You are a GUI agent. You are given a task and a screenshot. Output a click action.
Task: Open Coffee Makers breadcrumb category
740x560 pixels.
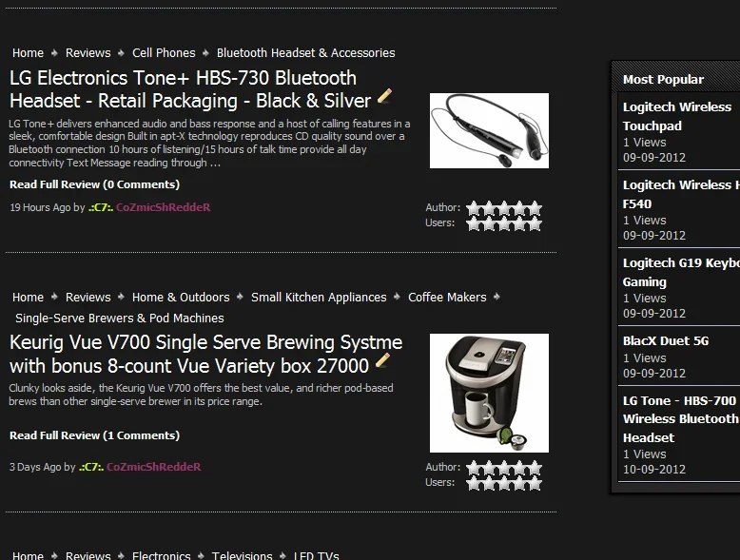(x=447, y=298)
